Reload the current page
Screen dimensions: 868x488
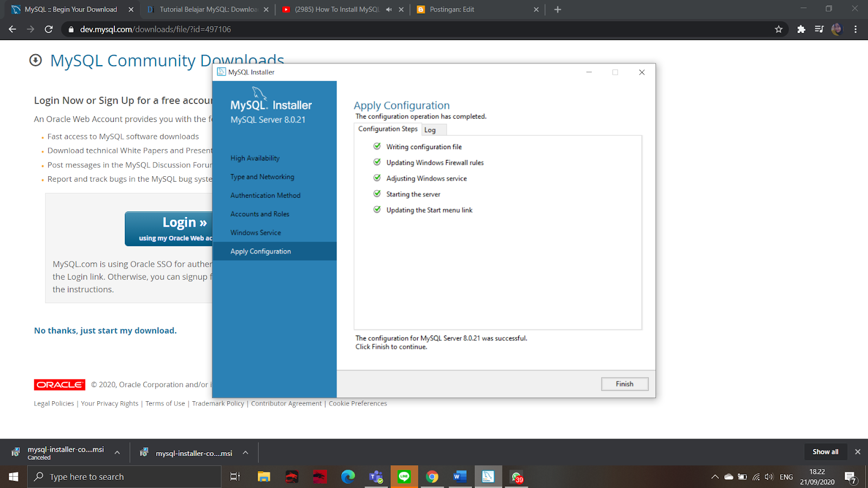(x=49, y=29)
